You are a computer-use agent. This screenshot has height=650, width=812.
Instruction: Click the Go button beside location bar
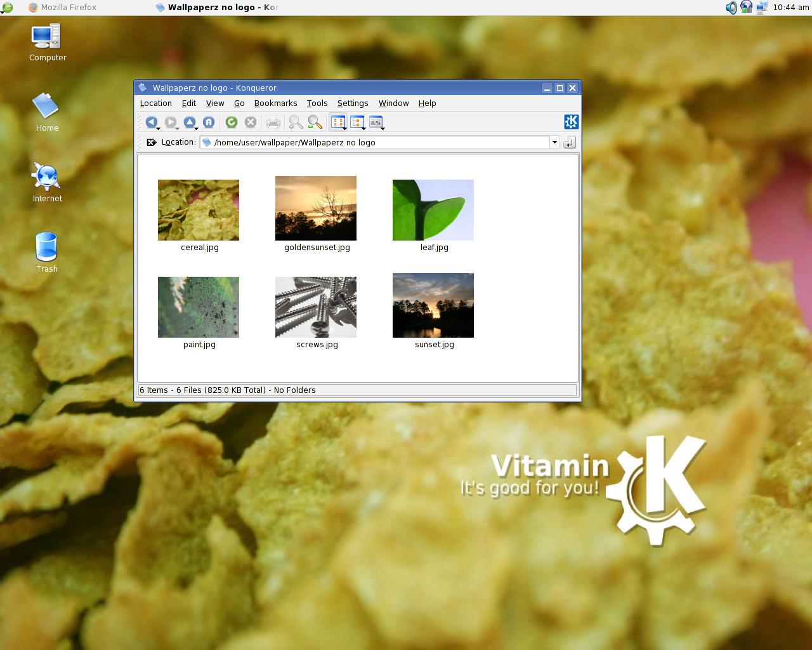click(x=570, y=142)
